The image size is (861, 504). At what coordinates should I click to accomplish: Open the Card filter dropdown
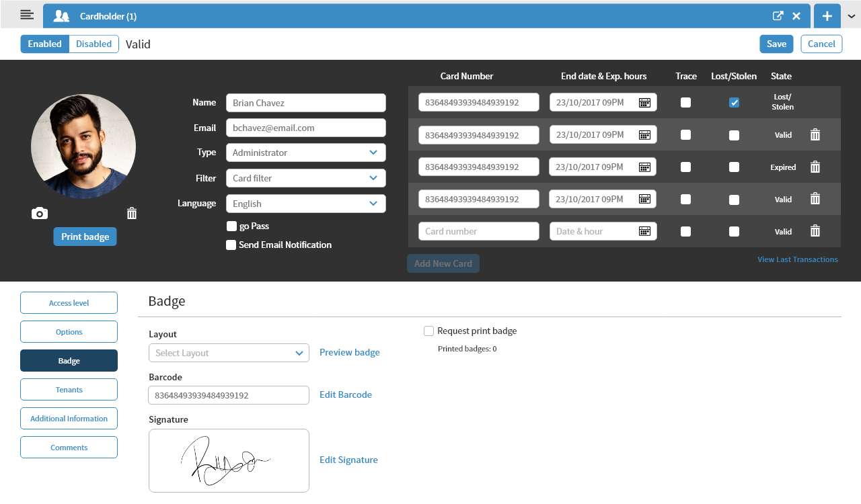point(305,177)
